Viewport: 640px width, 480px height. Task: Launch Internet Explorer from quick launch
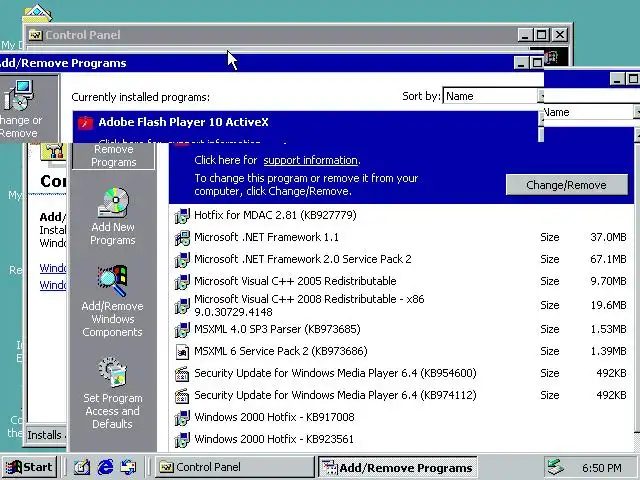click(105, 467)
